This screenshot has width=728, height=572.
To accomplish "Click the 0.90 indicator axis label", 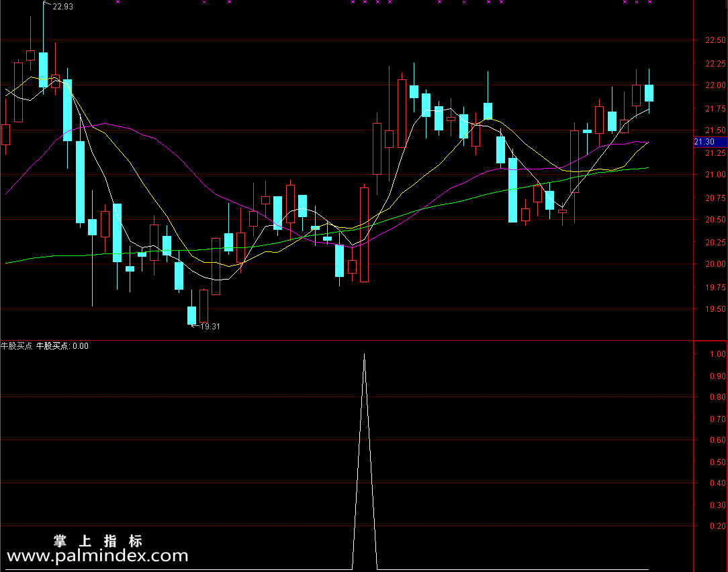I will (718, 376).
